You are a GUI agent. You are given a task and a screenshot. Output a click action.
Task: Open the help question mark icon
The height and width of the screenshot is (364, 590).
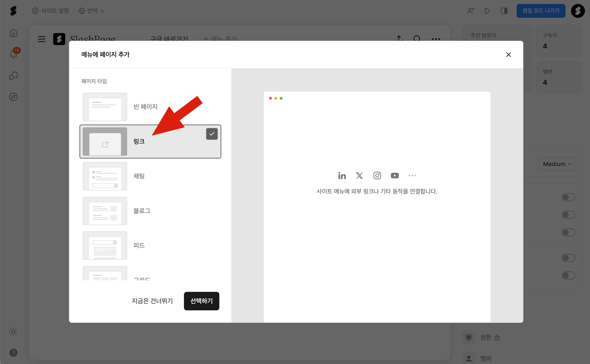(x=13, y=352)
